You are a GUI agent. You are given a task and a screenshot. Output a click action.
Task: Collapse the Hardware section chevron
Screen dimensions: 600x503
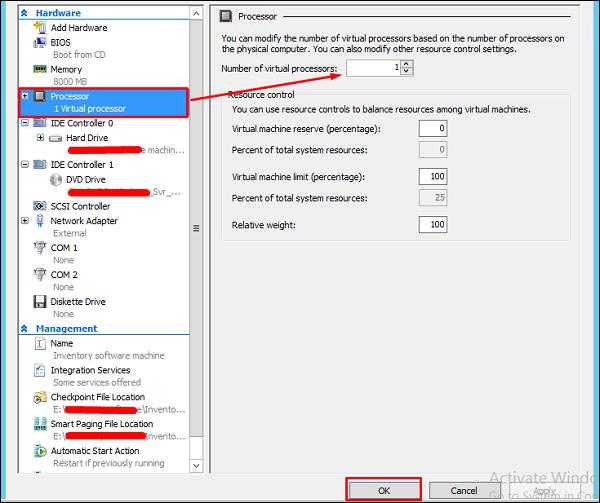tap(24, 13)
